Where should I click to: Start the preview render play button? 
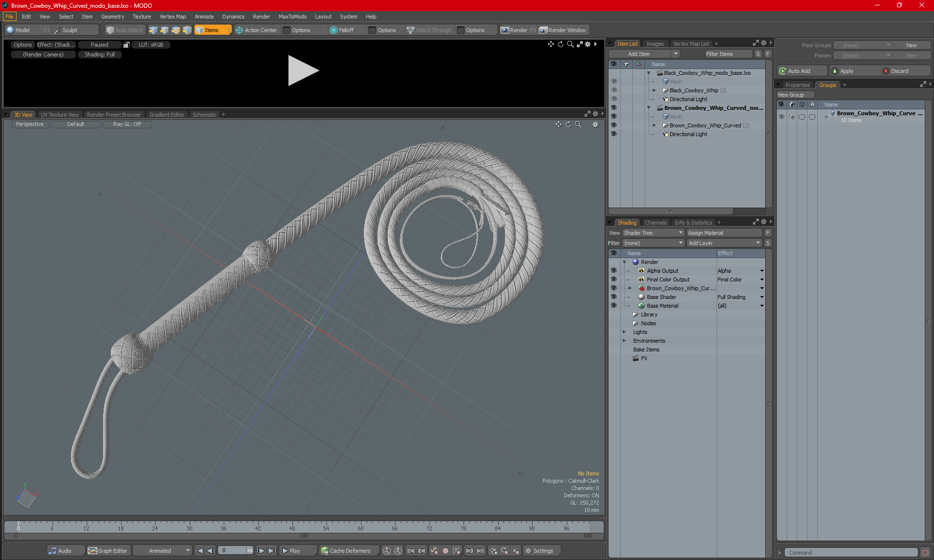tap(304, 70)
